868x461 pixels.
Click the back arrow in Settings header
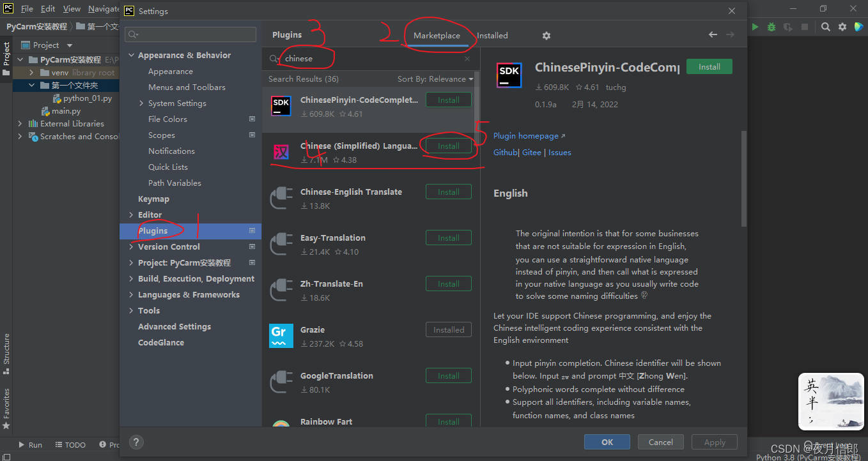tap(713, 34)
